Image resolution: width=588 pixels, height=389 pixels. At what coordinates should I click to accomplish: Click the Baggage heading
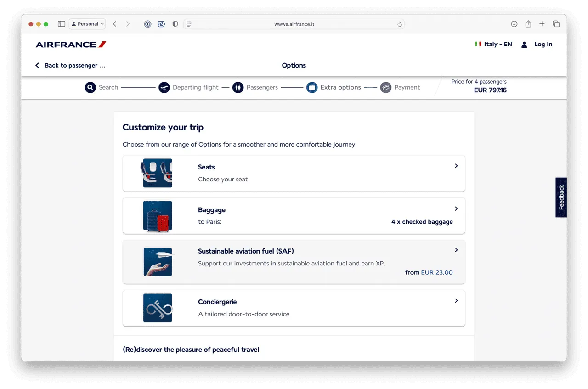click(212, 210)
